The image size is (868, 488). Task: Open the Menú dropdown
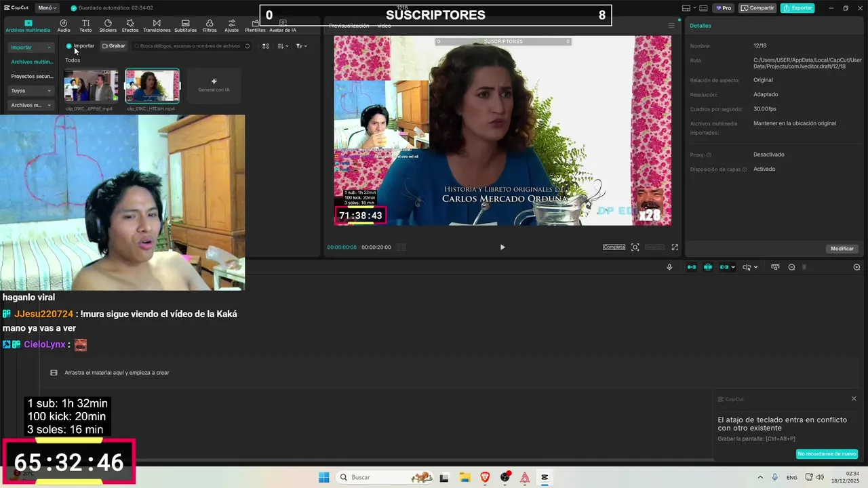coord(47,8)
